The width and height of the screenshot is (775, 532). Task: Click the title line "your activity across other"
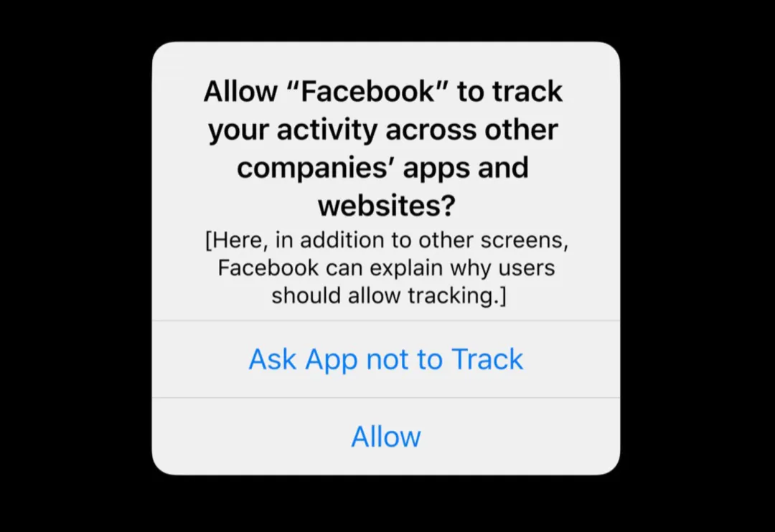pos(383,130)
